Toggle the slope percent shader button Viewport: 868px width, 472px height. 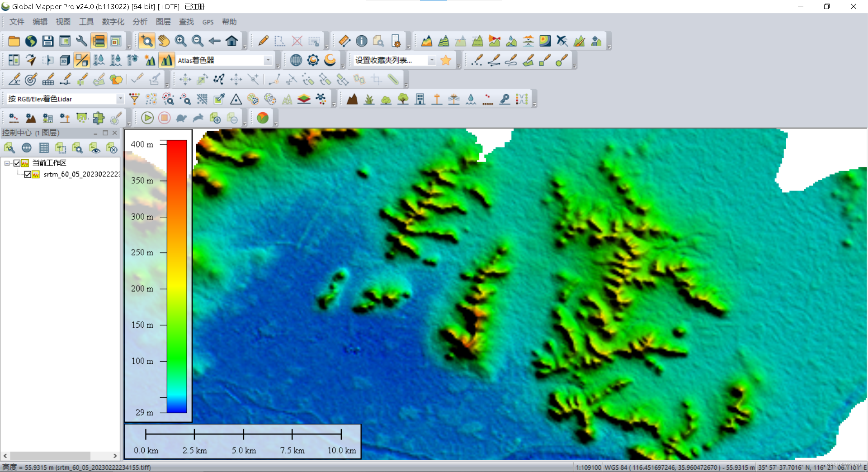[x=82, y=60]
